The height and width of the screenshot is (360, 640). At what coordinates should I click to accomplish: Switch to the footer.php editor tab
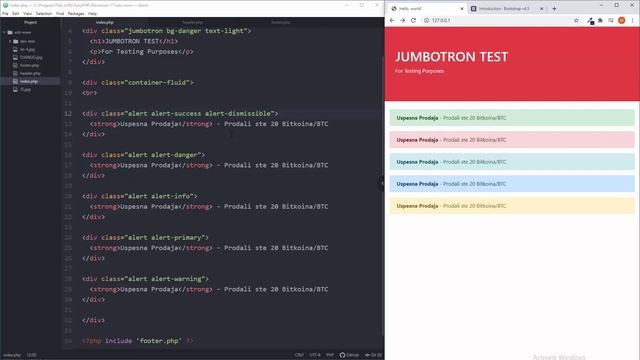(x=281, y=22)
